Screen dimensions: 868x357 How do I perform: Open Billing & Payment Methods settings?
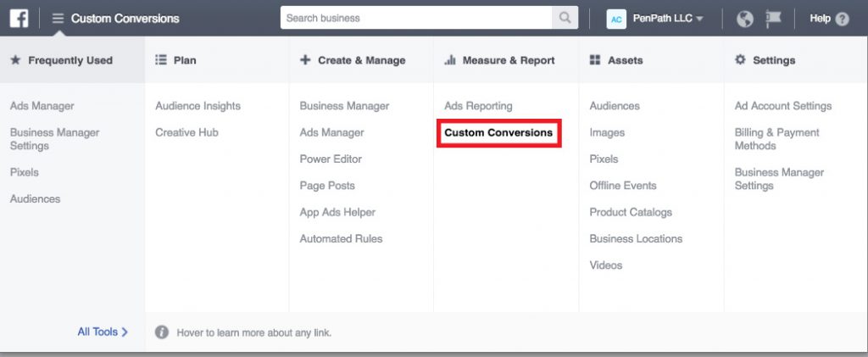[776, 139]
